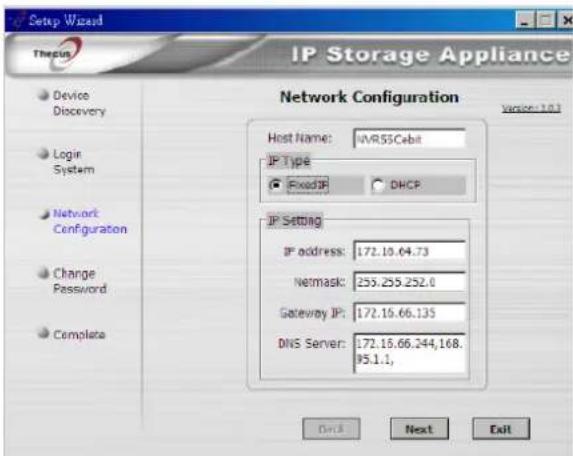Open the Network Configuration step
Image resolution: width=573 pixels, height=456 pixels.
[x=90, y=221]
